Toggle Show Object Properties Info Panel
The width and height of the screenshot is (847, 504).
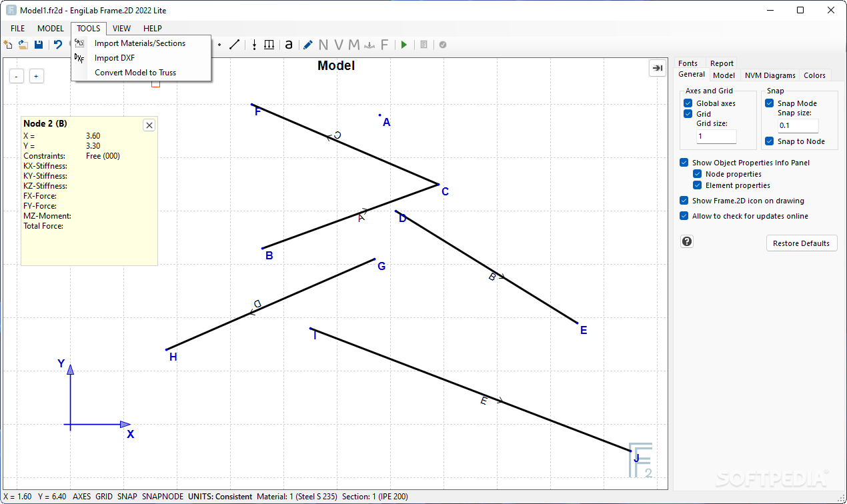click(684, 163)
